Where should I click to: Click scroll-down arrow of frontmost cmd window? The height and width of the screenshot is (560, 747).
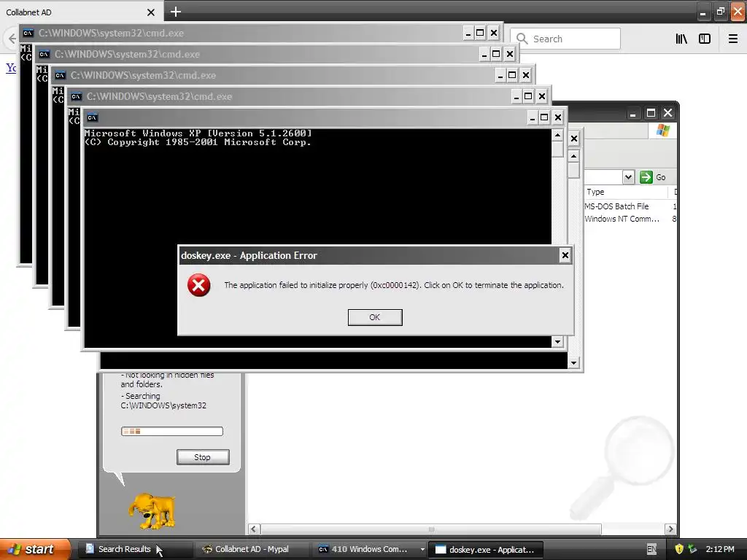point(557,341)
